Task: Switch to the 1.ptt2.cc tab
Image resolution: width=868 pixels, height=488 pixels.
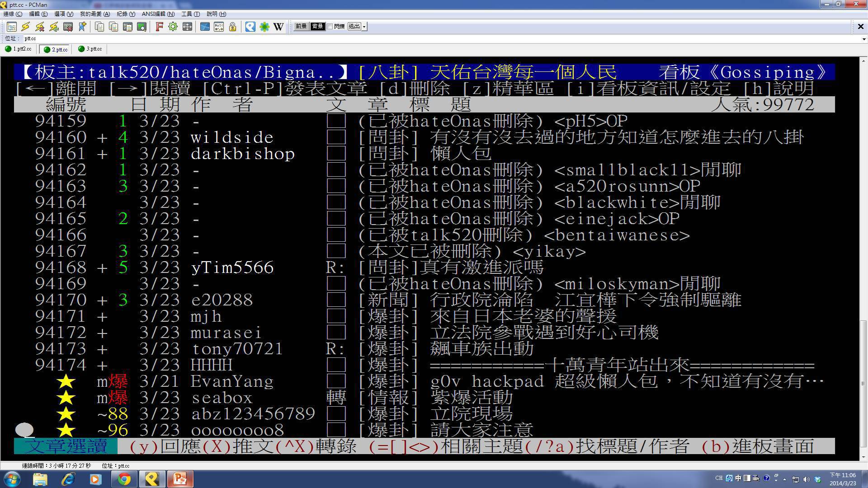Action: point(19,49)
